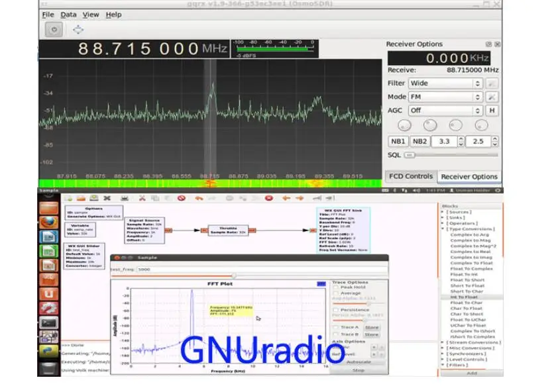Click the 0.000 kHz offset display
Viewport: 552px width, 392px height.
point(439,58)
